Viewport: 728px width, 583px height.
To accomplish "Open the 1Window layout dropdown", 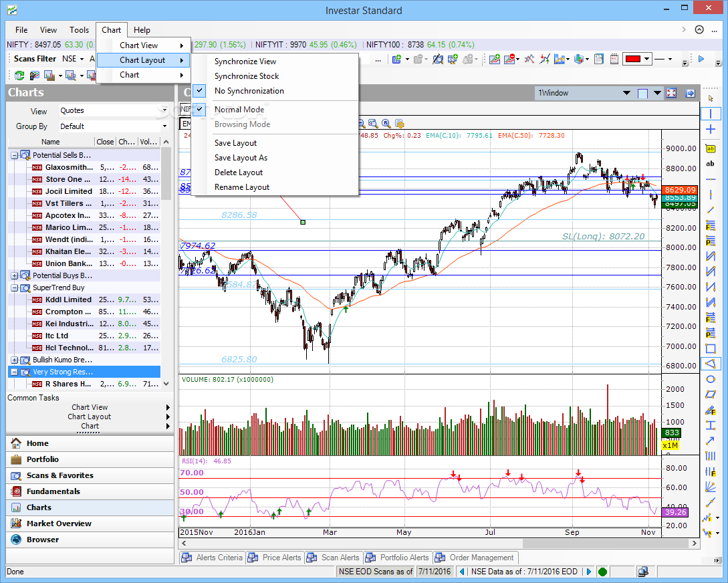I will coord(626,94).
